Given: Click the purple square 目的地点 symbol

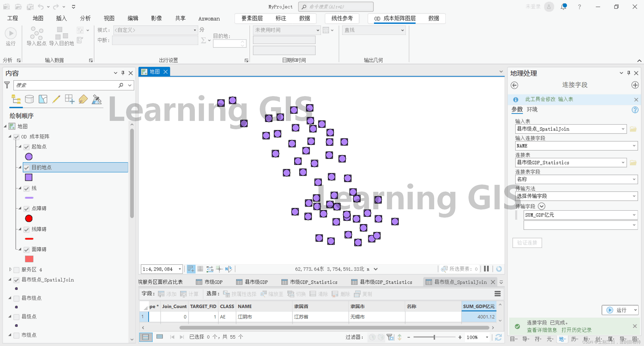Looking at the screenshot, I should coord(29,178).
